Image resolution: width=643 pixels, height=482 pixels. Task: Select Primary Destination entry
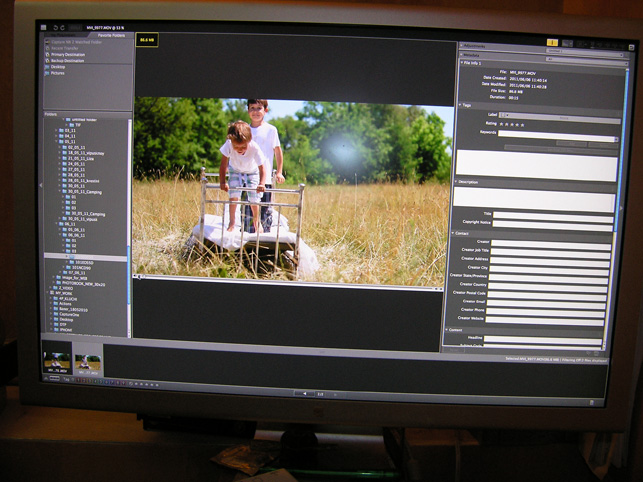[68, 54]
